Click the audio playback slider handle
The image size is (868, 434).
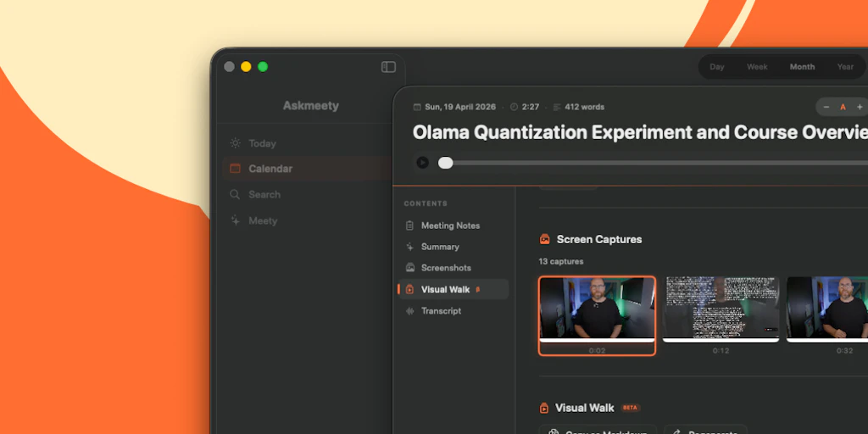point(446,163)
